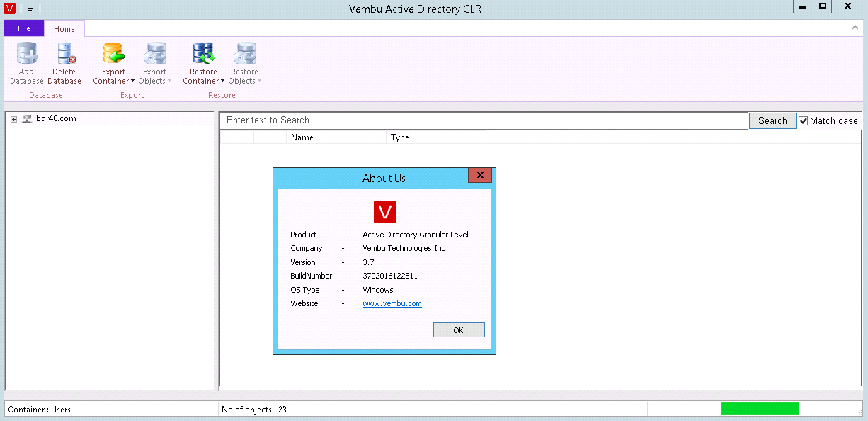
Task: Close the About Us dialog
Action: [480, 175]
